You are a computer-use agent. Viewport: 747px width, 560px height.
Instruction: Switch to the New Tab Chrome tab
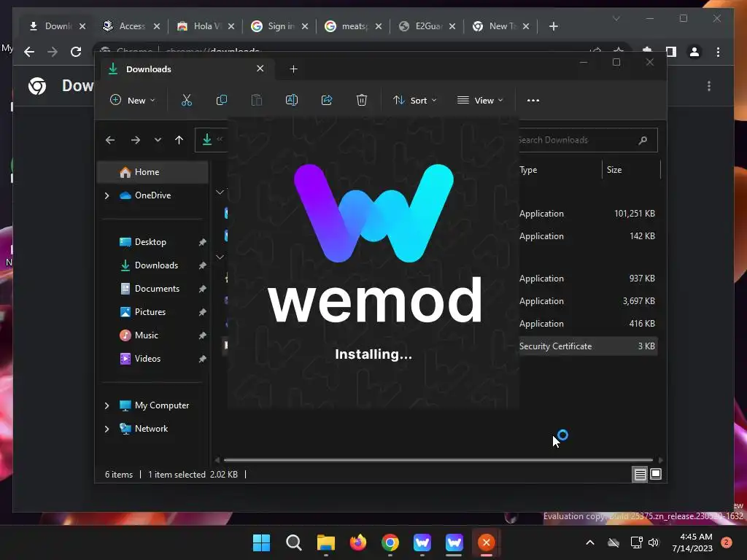(500, 26)
